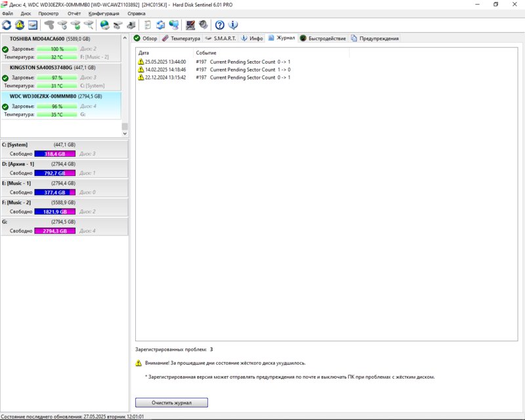Switch to the Температура tab
This screenshot has width=525, height=420.
[181, 39]
